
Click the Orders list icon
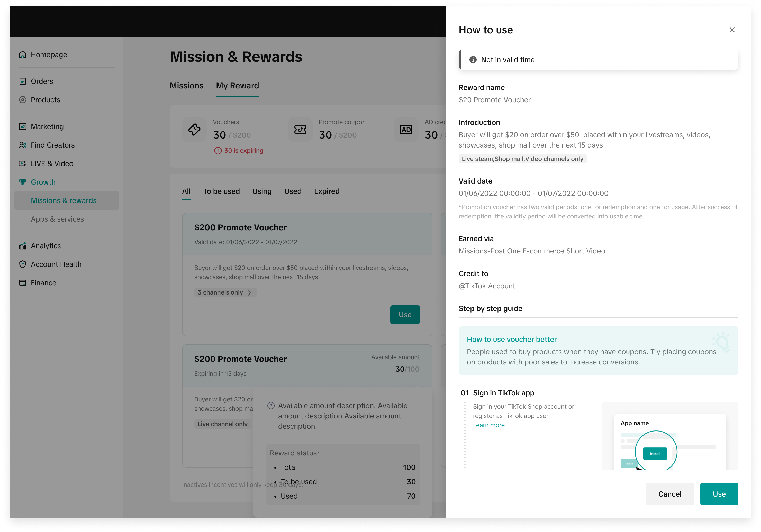tap(23, 81)
